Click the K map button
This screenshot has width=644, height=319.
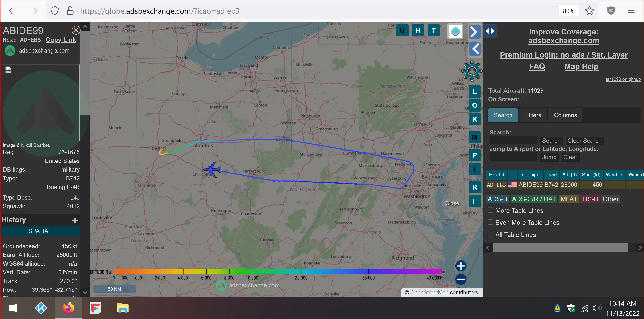474,119
